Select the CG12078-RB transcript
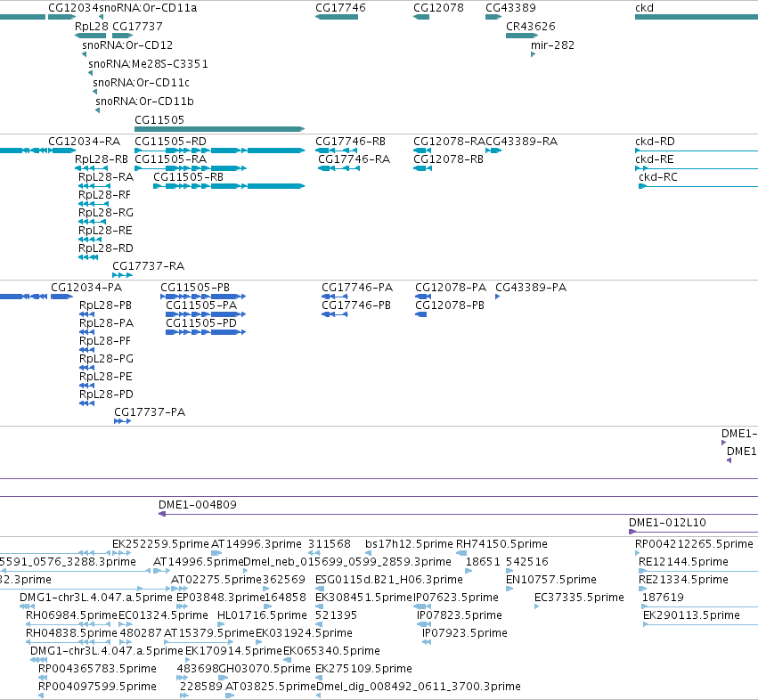This screenshot has width=758, height=700. 422,168
